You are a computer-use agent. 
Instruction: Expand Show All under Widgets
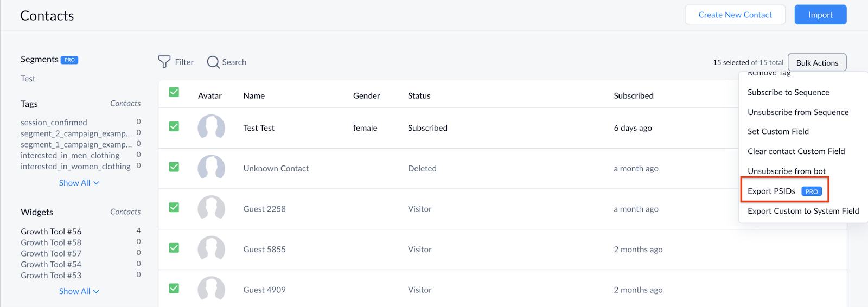pyautogui.click(x=79, y=291)
